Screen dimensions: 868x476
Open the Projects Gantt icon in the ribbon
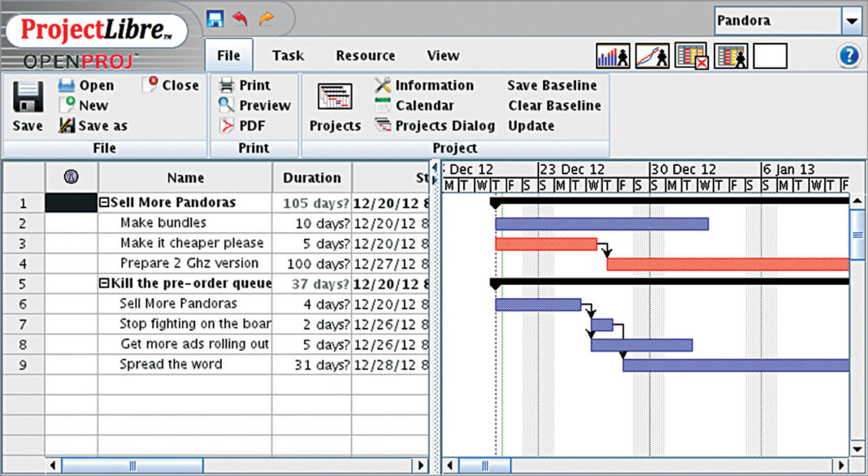335,97
